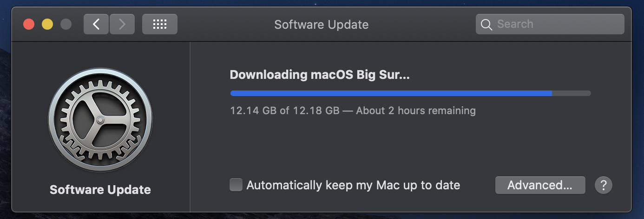Open help with the question mark button
This screenshot has height=219, width=644.
603,185
